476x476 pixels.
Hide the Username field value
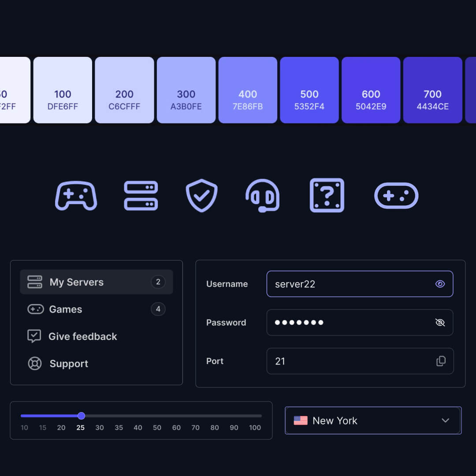(440, 284)
